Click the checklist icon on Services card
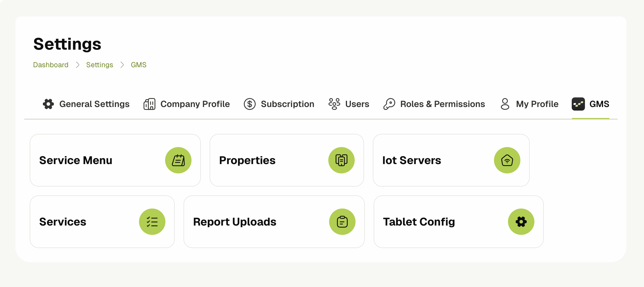 pyautogui.click(x=152, y=222)
